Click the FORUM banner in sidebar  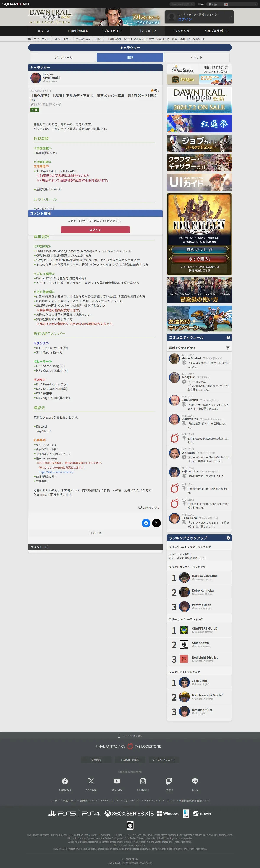[x=183, y=79]
